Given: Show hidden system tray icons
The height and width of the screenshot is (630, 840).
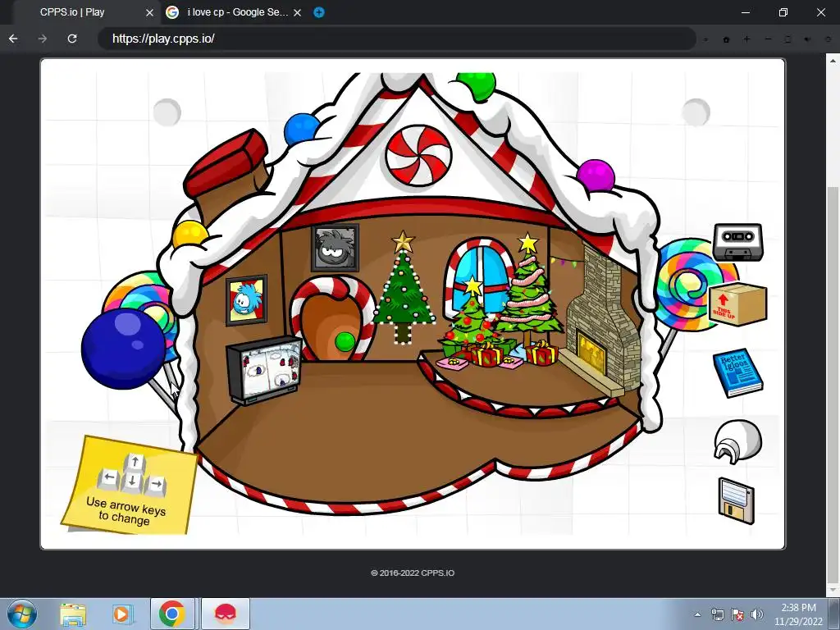Looking at the screenshot, I should point(697,615).
